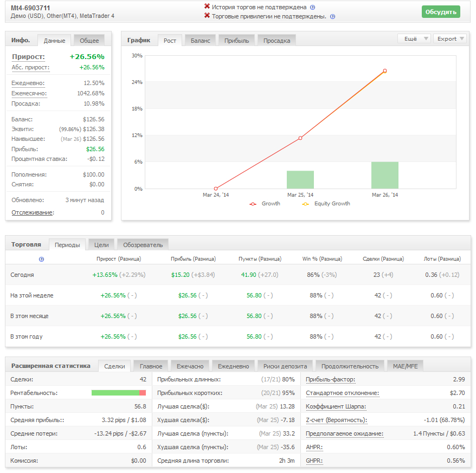
Task: Click Mar 25 growth data point
Action: (300, 138)
